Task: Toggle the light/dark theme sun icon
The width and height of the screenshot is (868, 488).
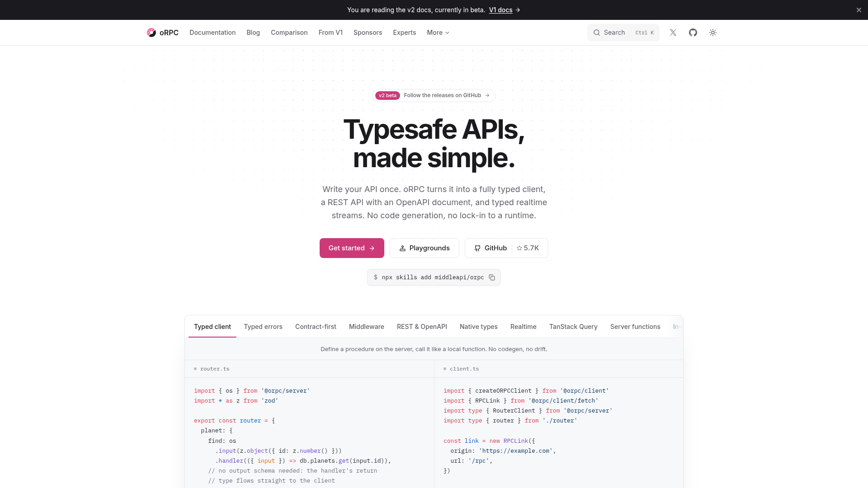Action: pyautogui.click(x=713, y=33)
